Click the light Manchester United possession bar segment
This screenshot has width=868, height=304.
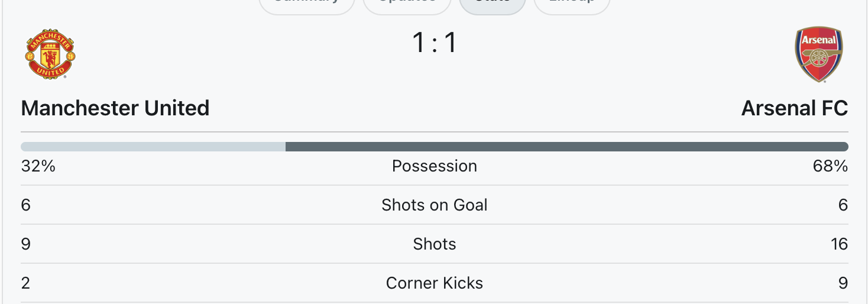click(x=153, y=147)
